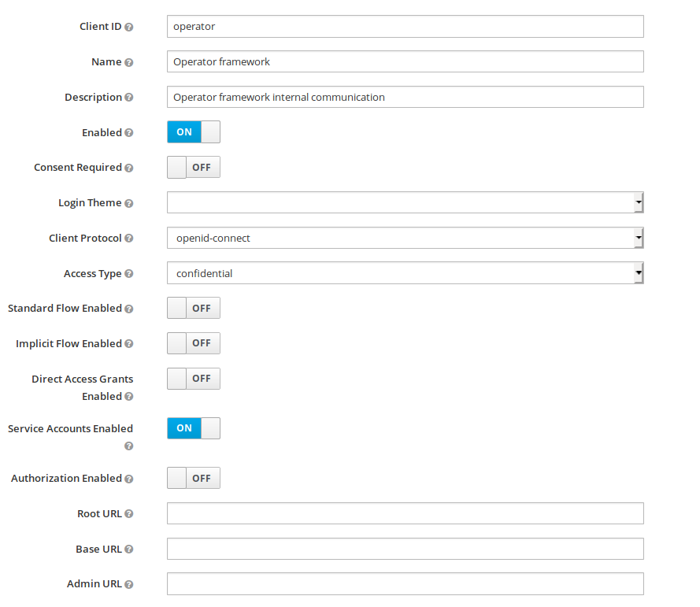Open the Login Theme dropdown
The image size is (700, 607).
coord(405,203)
